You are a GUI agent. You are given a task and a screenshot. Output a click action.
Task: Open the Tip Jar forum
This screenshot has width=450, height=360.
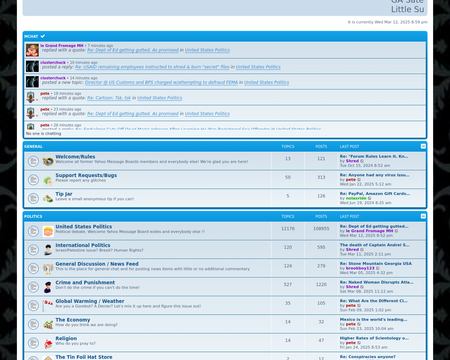[64, 194]
